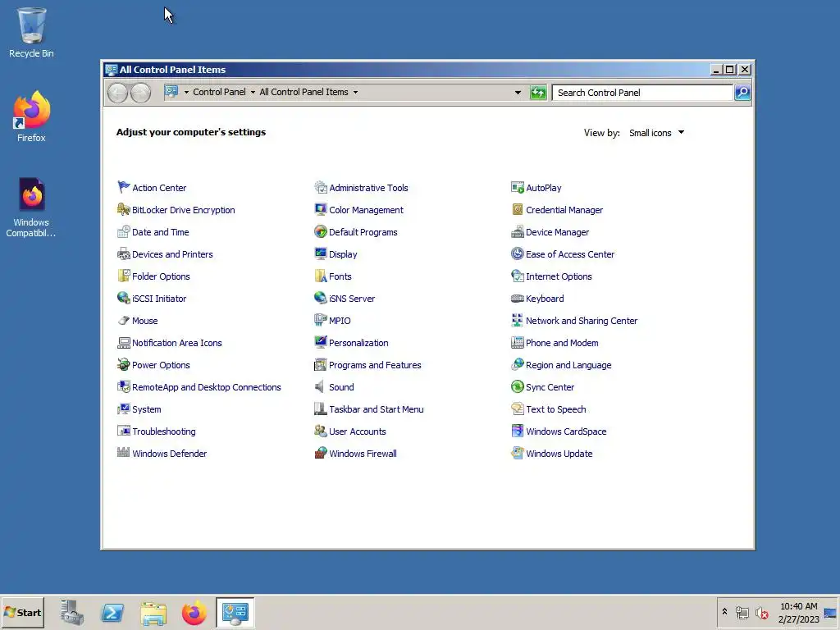
Task: Open the MPIO link
Action: [340, 321]
